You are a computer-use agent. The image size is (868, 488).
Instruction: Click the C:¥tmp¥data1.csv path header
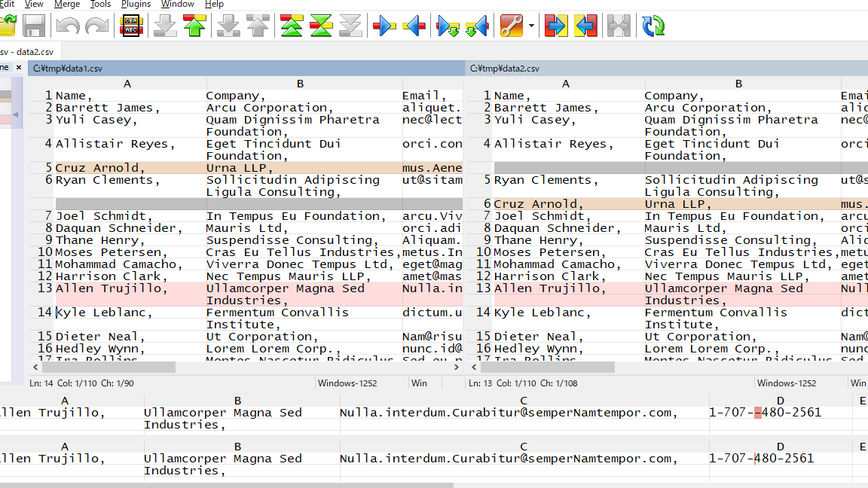pyautogui.click(x=247, y=69)
